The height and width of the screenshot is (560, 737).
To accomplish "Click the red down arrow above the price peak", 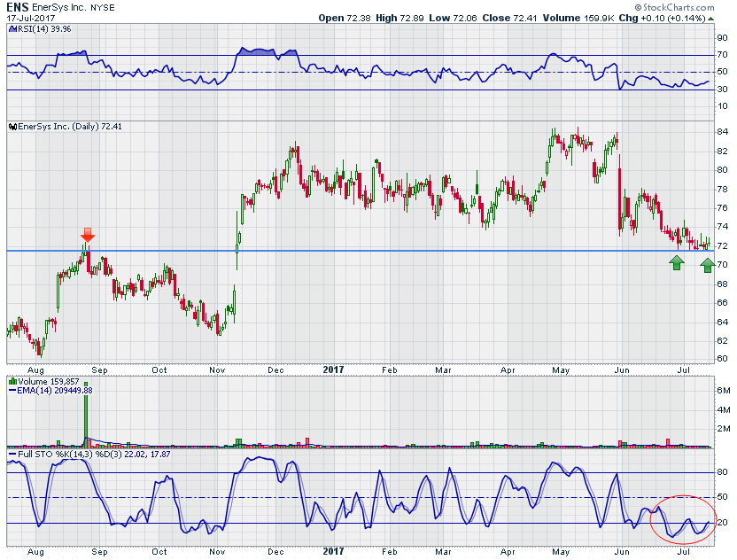I will coord(87,235).
